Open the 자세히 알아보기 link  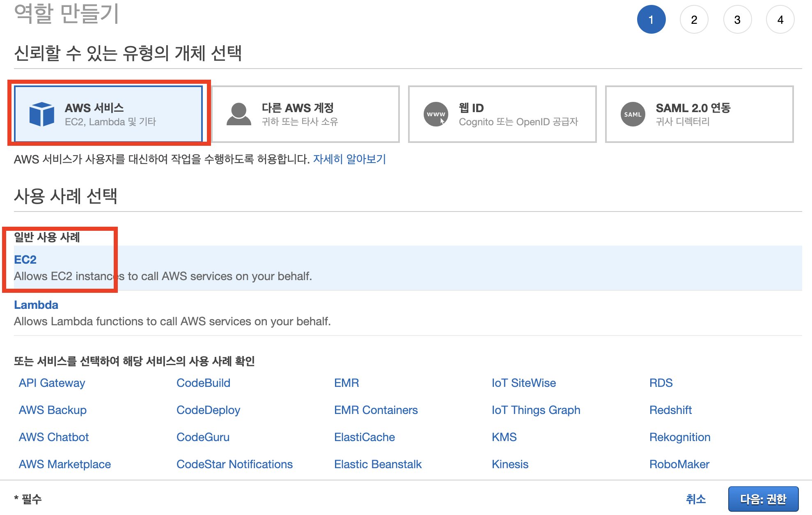coord(349,159)
